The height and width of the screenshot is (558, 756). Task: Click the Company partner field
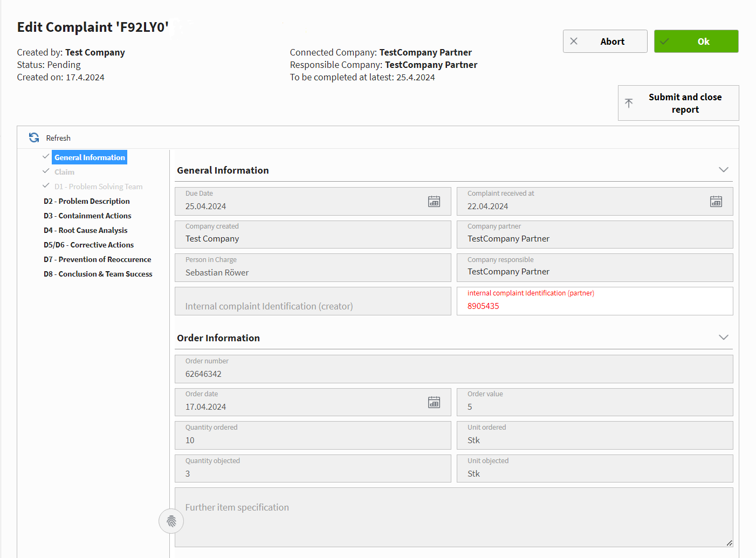tap(595, 235)
